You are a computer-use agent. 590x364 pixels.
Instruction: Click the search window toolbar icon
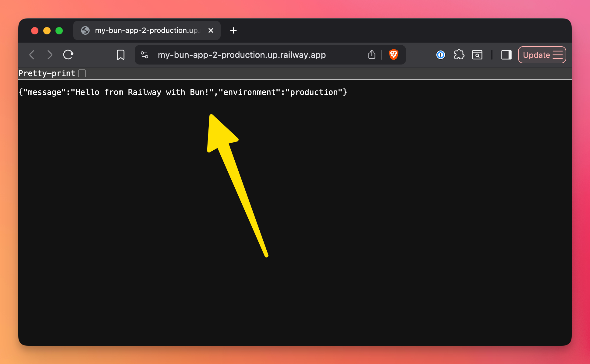pos(477,55)
